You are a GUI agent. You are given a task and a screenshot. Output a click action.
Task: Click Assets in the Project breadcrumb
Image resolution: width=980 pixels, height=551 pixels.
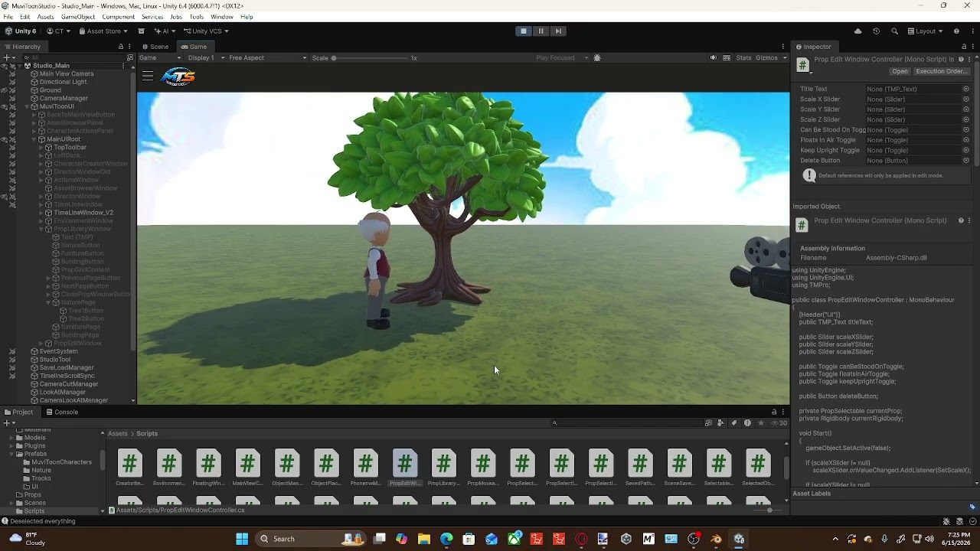click(118, 434)
